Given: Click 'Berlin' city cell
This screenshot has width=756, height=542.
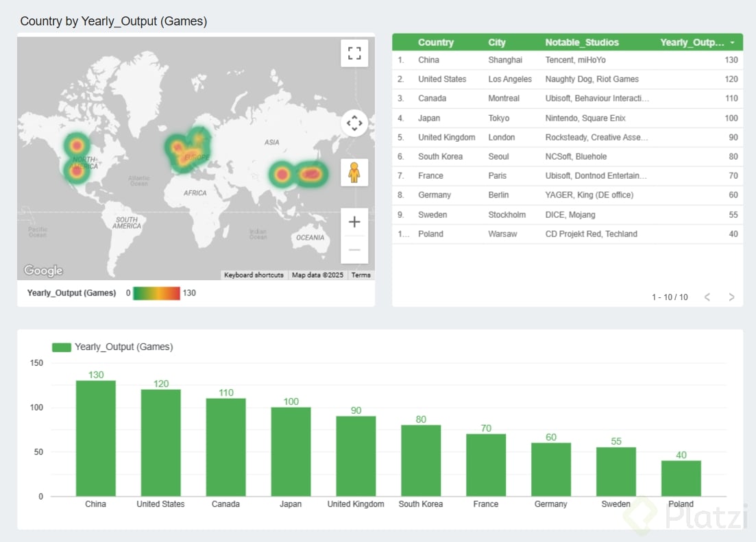Looking at the screenshot, I should coord(498,195).
